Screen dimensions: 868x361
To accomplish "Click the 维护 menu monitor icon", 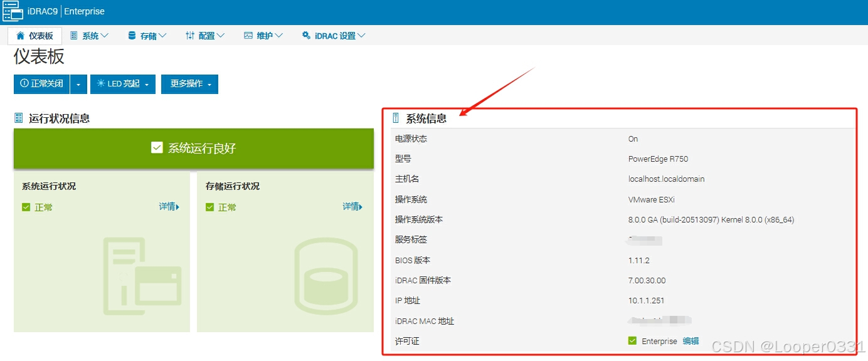I will (248, 36).
